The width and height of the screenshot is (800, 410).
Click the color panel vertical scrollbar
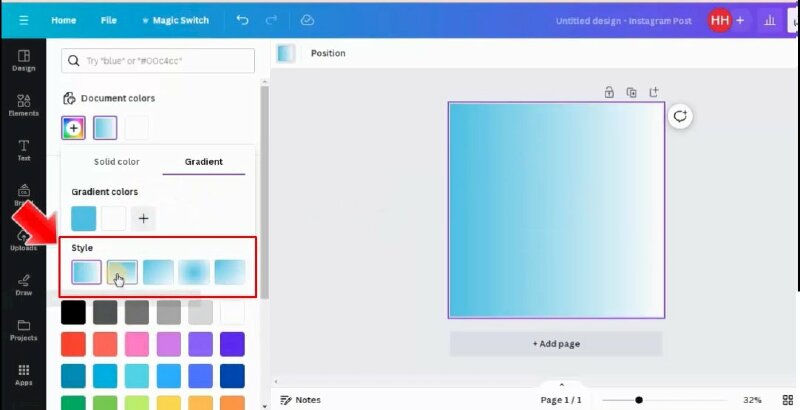[x=264, y=192]
